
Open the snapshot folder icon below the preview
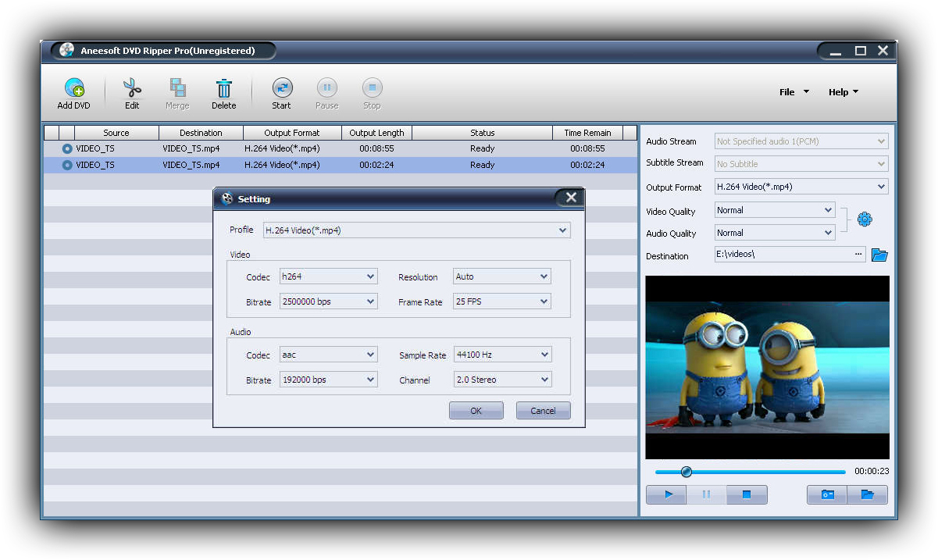[867, 494]
